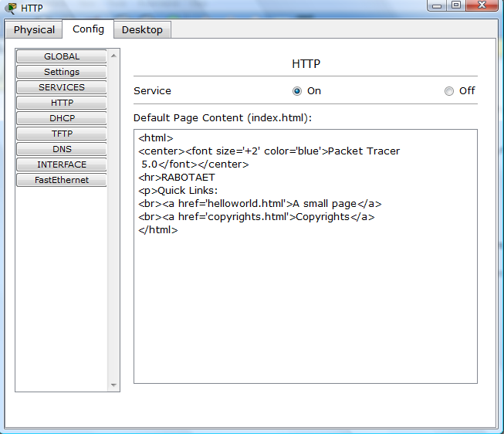The height and width of the screenshot is (434, 504).
Task: Click the sidebar scrollbar up arrow
Action: (113, 56)
